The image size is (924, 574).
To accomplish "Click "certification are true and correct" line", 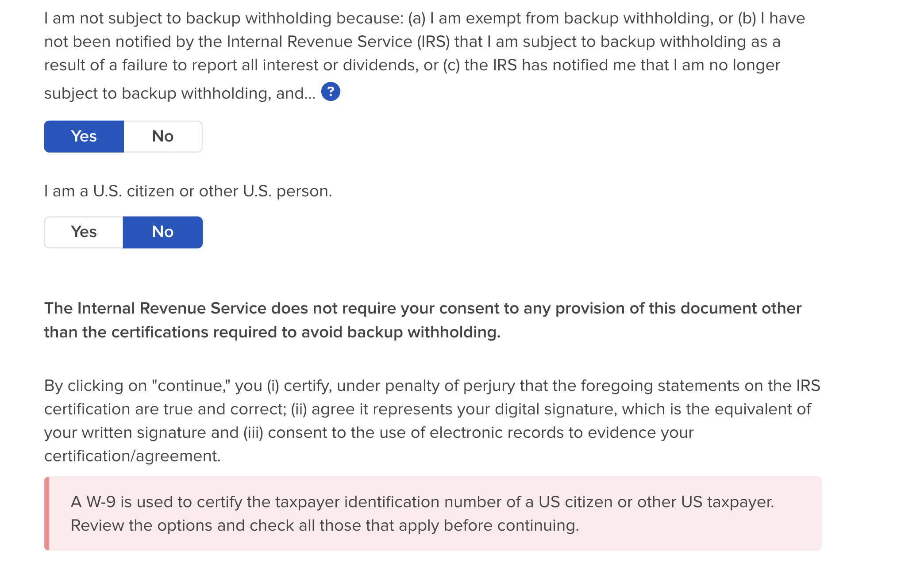I will coord(427,409).
